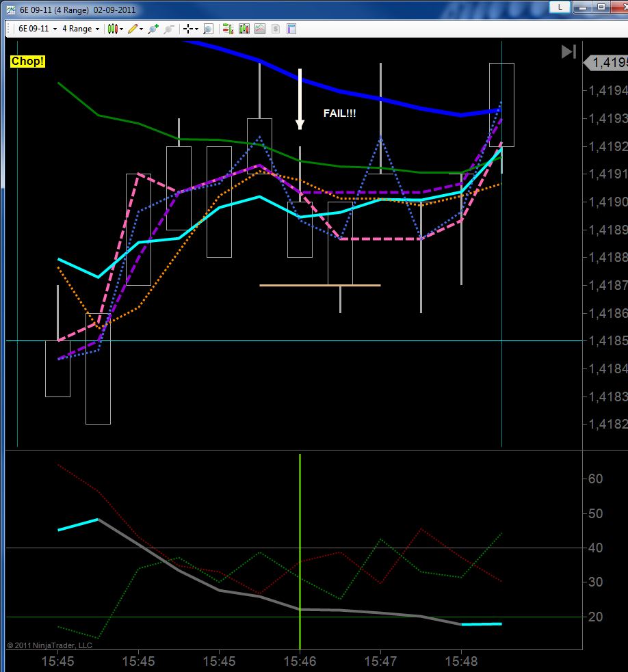Open the data box magnifier icon
Screen dimensions: 628x672
[208, 29]
